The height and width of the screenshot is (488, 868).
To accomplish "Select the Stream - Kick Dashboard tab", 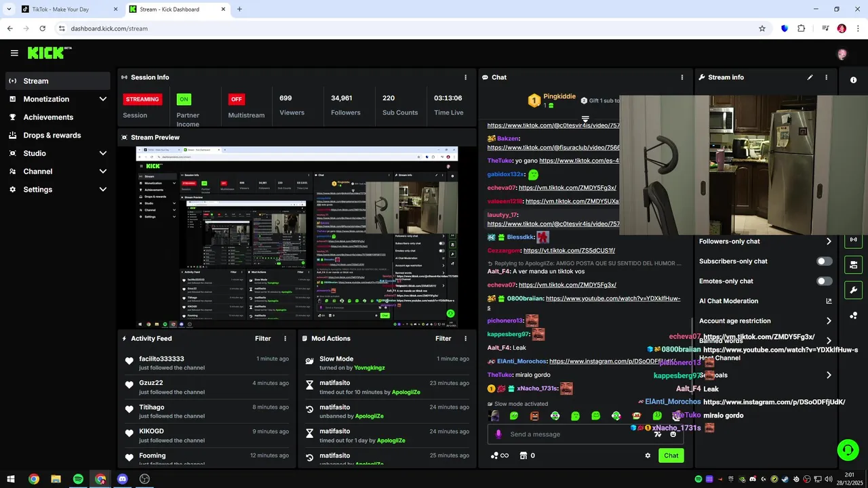I will [x=178, y=9].
